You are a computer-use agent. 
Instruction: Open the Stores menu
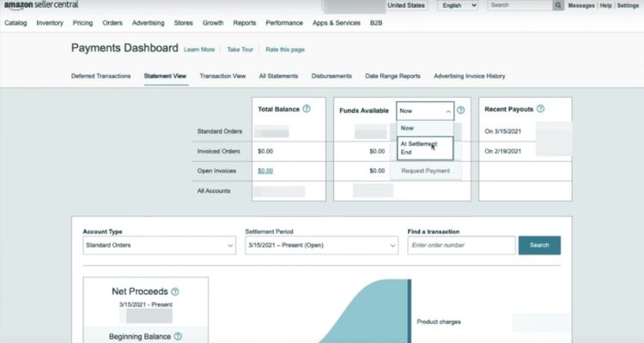click(183, 23)
